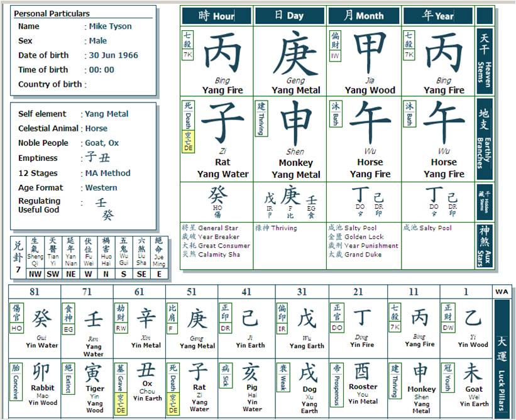This screenshot has height=420, width=516.
Task: Click the Grand Duke aux star entry
Action: point(355,255)
